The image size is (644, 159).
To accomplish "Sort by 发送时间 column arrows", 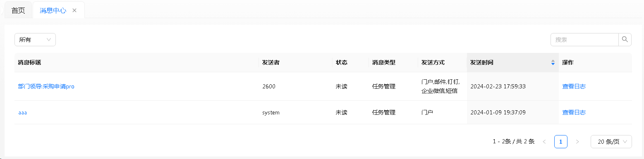I will [553, 63].
